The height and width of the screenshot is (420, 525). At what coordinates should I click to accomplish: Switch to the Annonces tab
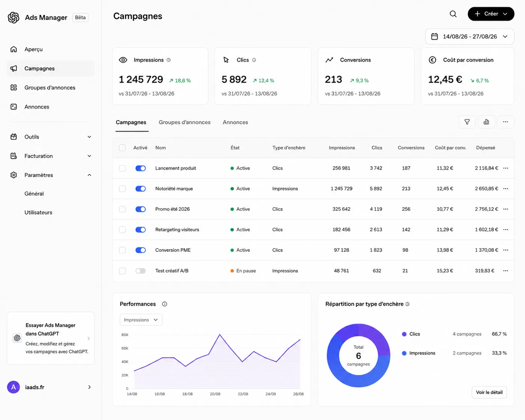tap(235, 122)
